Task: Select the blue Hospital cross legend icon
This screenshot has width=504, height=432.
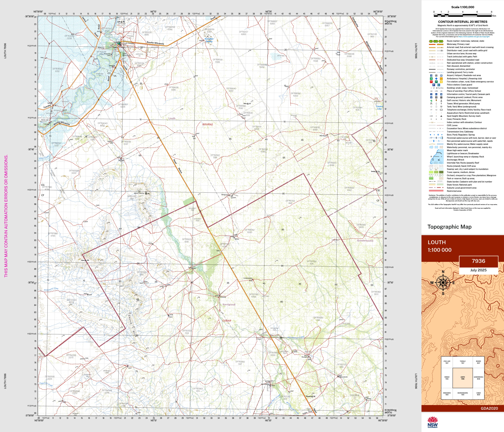Action: [436, 79]
